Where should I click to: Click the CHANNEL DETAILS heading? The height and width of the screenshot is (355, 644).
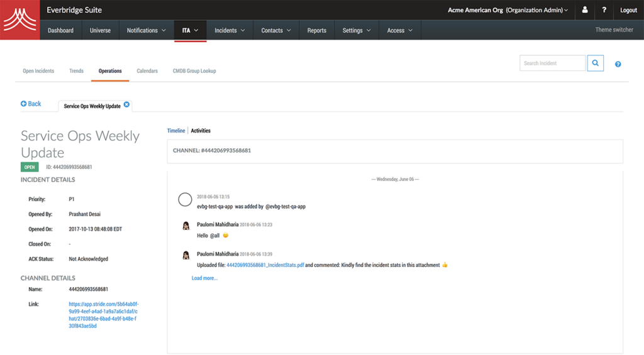coord(48,278)
